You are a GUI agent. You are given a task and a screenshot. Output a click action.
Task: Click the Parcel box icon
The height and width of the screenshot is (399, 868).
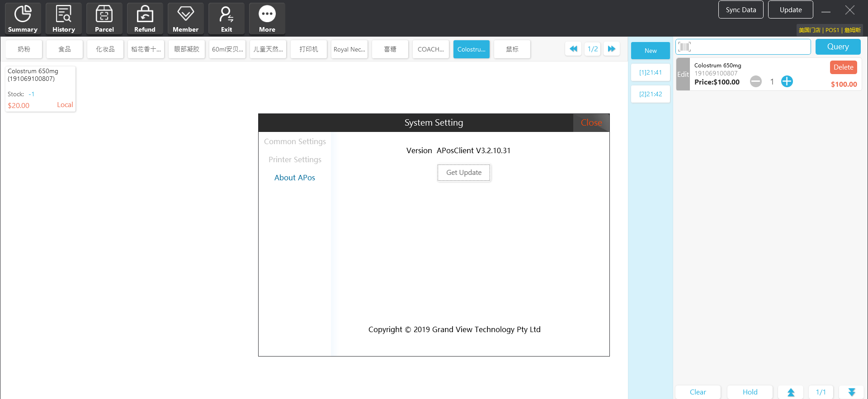coord(104,14)
